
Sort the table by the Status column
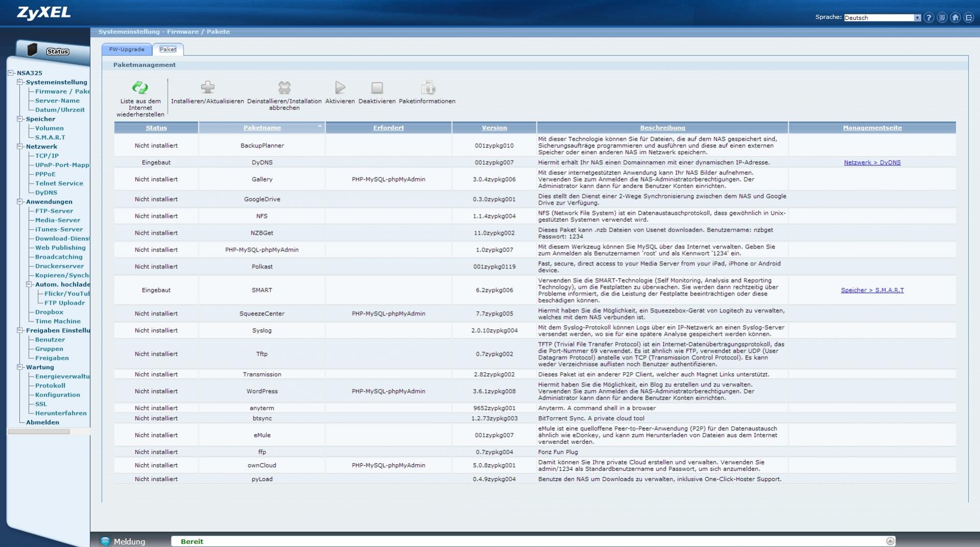[x=156, y=128]
